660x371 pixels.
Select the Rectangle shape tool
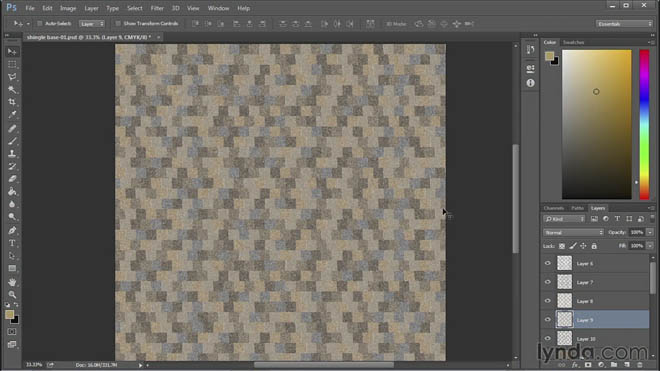point(12,269)
